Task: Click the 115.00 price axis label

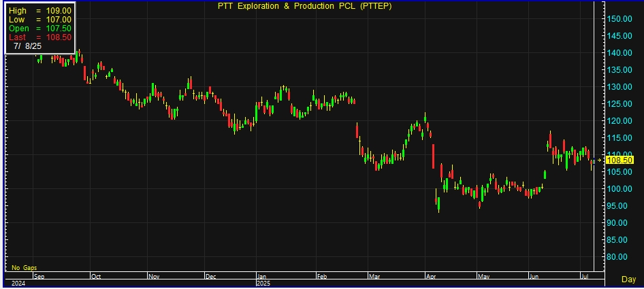Action: tap(619, 138)
